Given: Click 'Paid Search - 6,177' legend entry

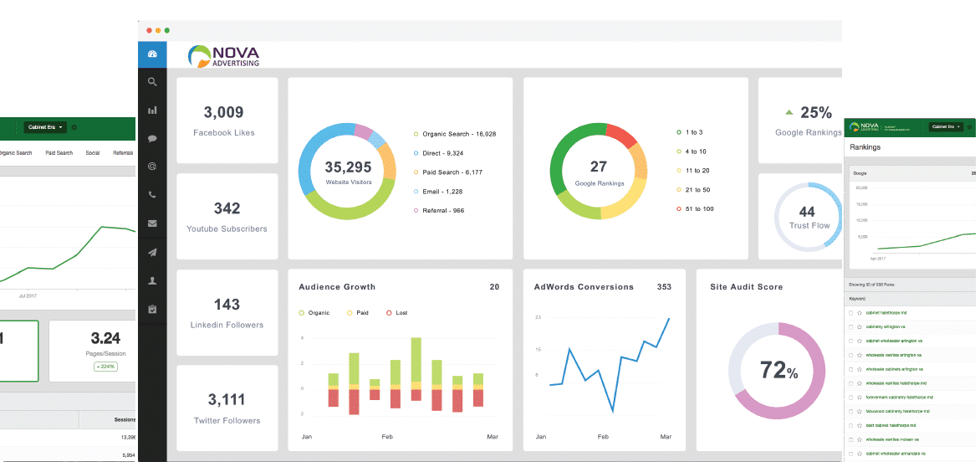Looking at the screenshot, I should point(447,172).
